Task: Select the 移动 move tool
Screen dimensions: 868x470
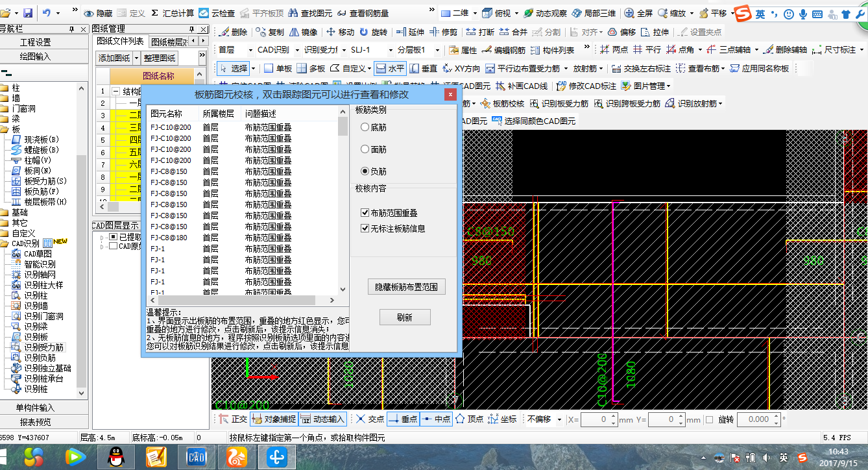Action: (340, 32)
